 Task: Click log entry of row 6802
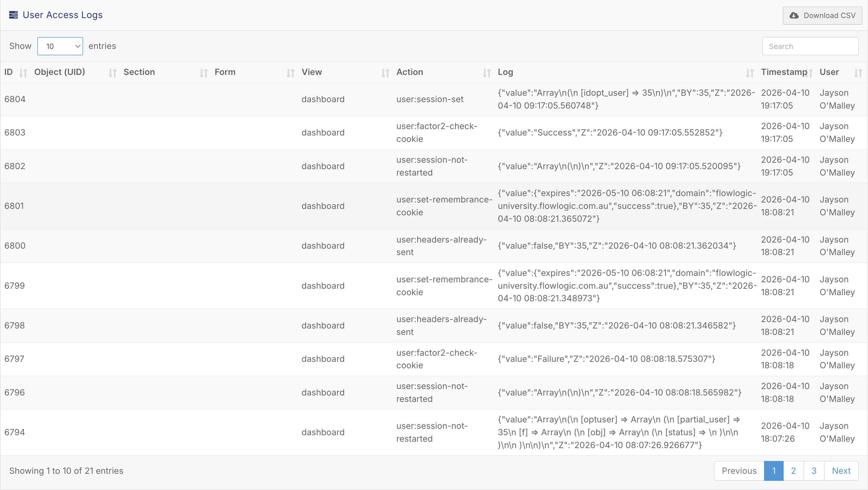[619, 166]
